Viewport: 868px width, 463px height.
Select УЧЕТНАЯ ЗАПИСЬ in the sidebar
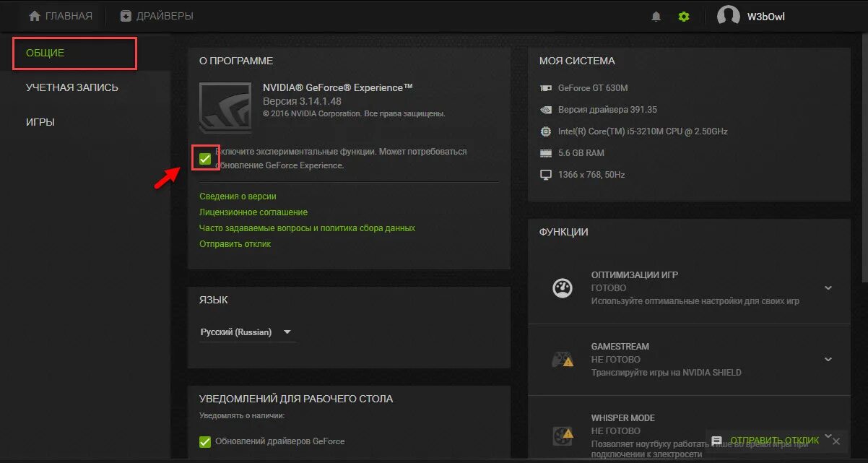pyautogui.click(x=72, y=87)
